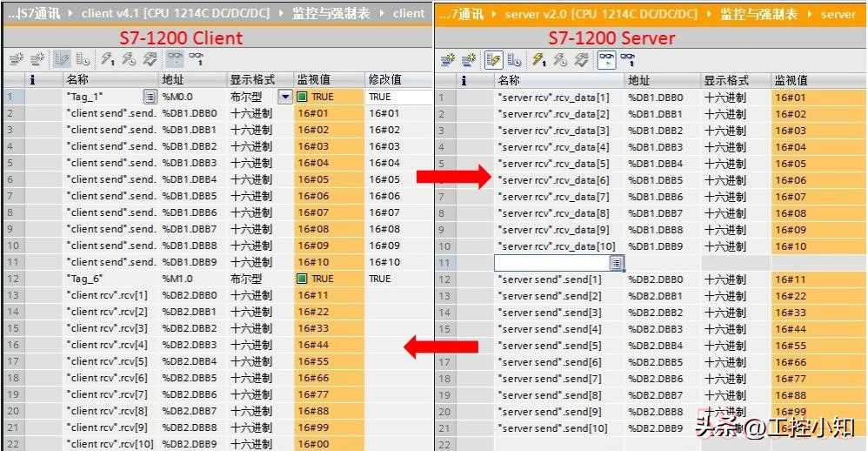Click client v4.1 [CPU 1214C DC/DC/DC] breadcrumb

tap(175, 13)
